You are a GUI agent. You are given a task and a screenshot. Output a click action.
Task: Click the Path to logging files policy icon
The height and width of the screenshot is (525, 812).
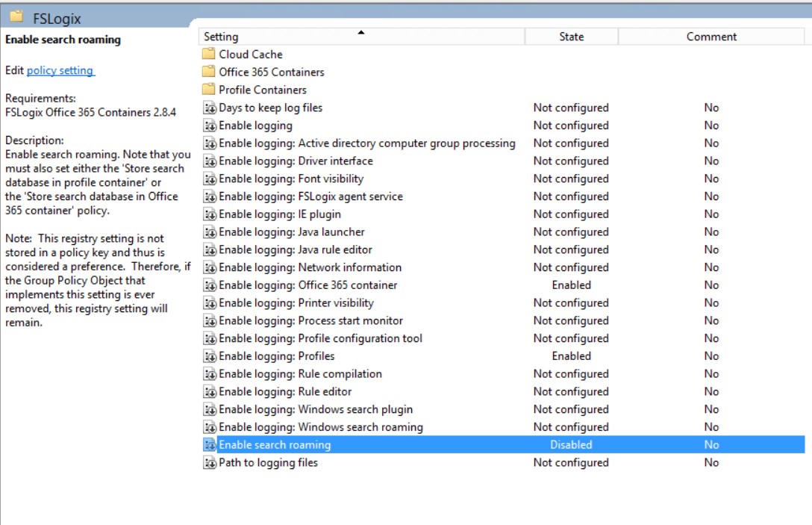point(210,462)
